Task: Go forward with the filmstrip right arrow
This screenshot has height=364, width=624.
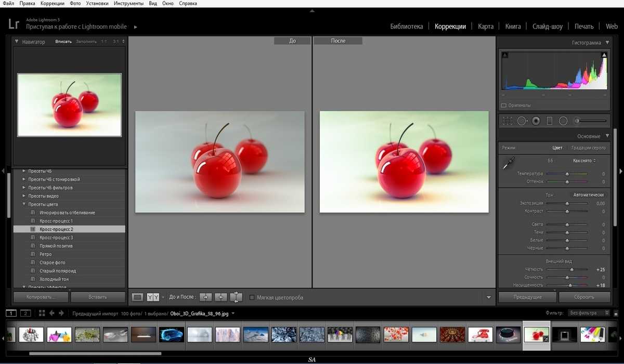Action: (x=61, y=313)
